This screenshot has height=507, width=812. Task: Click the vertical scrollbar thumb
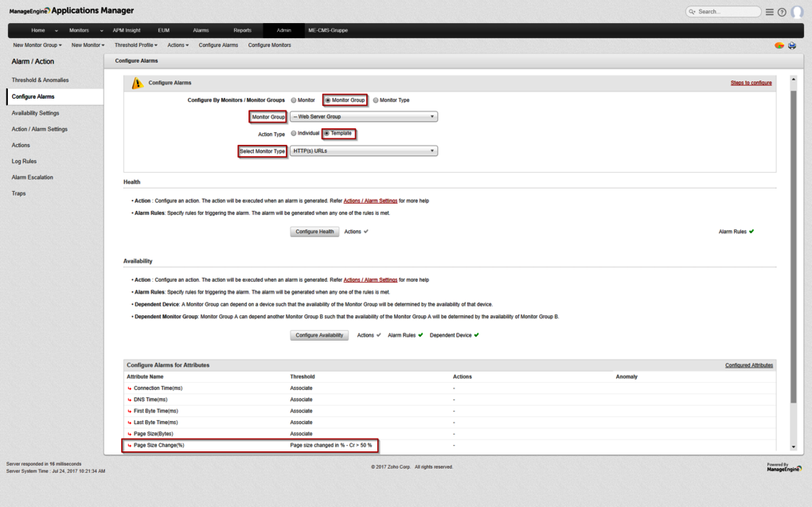(793, 247)
